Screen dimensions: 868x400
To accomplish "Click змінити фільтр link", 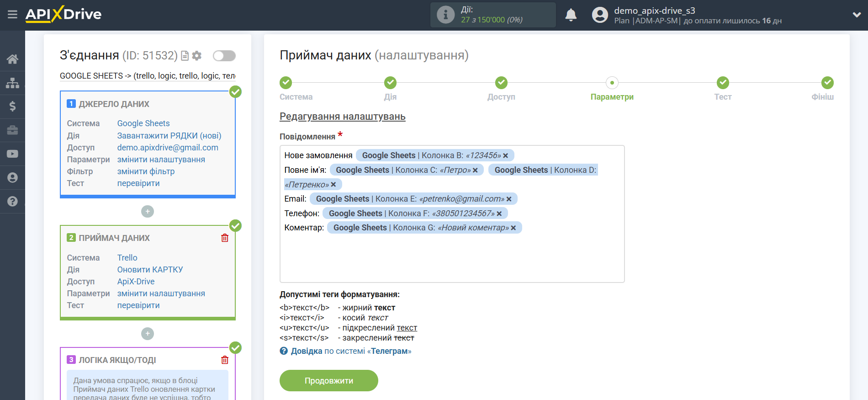I will click(x=146, y=171).
